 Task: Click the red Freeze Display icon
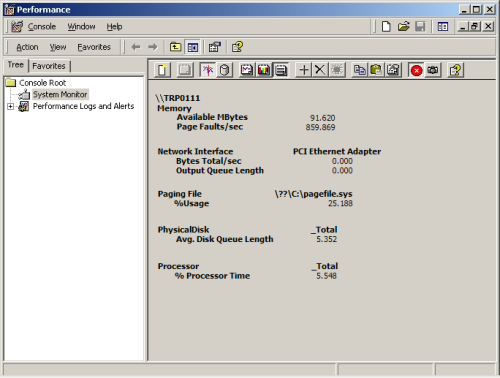click(x=416, y=70)
